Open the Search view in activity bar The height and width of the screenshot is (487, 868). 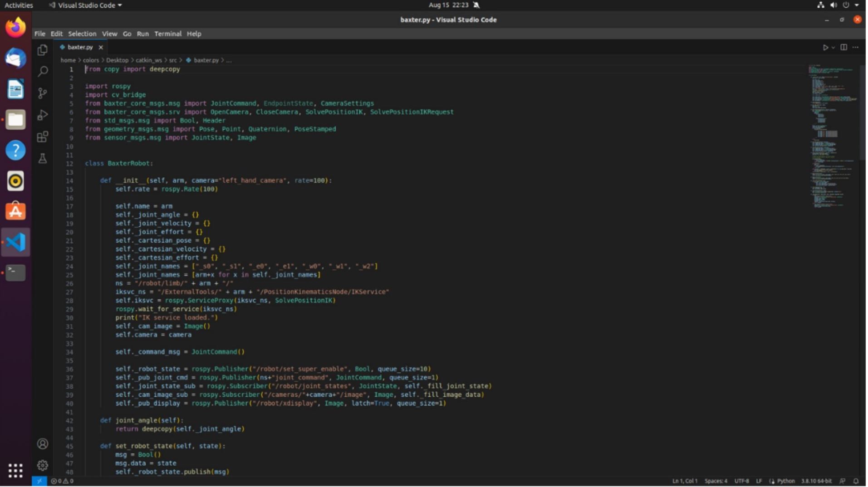point(43,71)
